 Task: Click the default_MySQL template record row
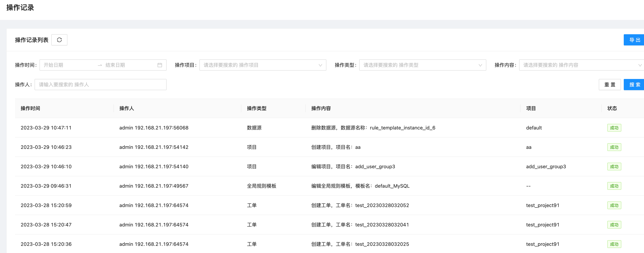360,186
